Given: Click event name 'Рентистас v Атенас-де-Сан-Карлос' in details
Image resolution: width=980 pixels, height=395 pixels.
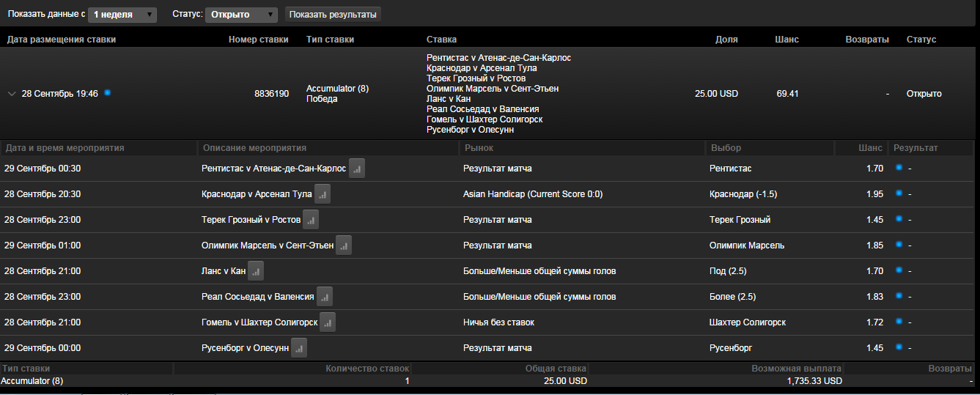Looking at the screenshot, I should 273,169.
